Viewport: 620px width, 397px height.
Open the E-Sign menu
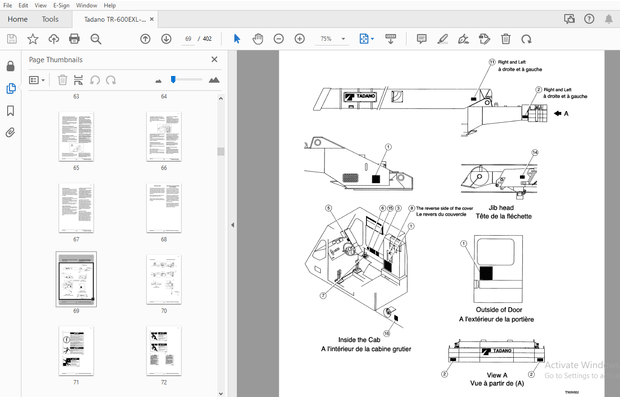click(x=61, y=6)
